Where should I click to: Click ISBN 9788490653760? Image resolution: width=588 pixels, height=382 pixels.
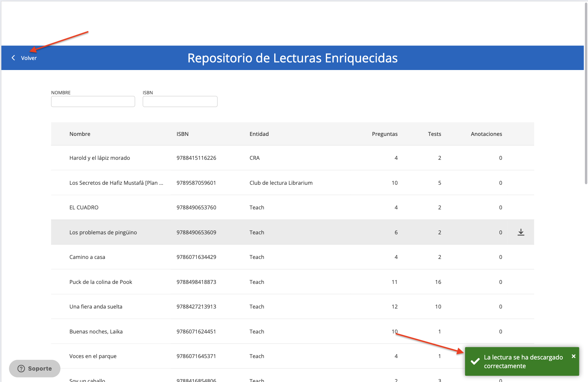pyautogui.click(x=196, y=208)
